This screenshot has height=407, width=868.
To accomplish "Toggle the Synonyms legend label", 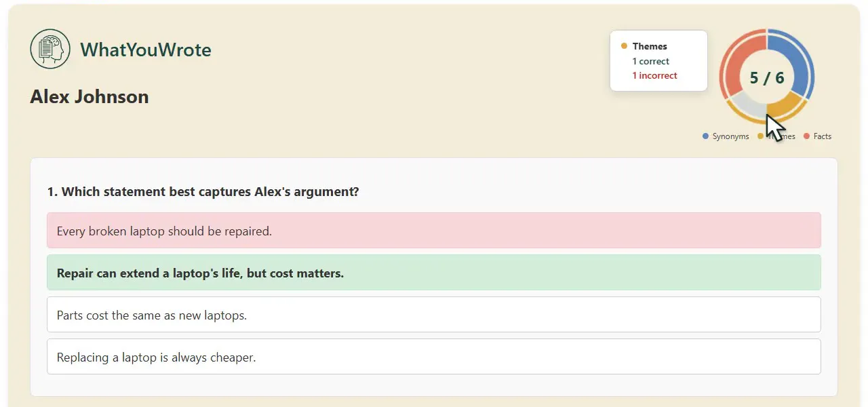I will [x=730, y=136].
